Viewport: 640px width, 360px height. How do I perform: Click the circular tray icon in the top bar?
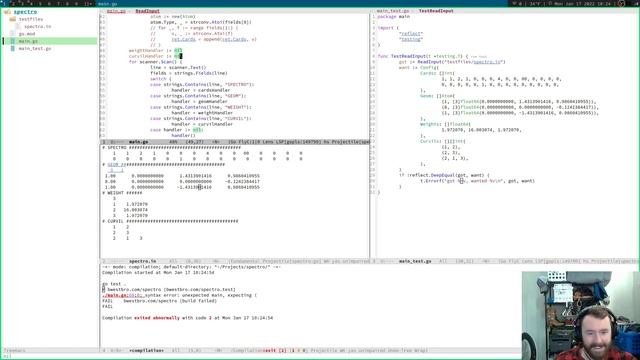621,3
